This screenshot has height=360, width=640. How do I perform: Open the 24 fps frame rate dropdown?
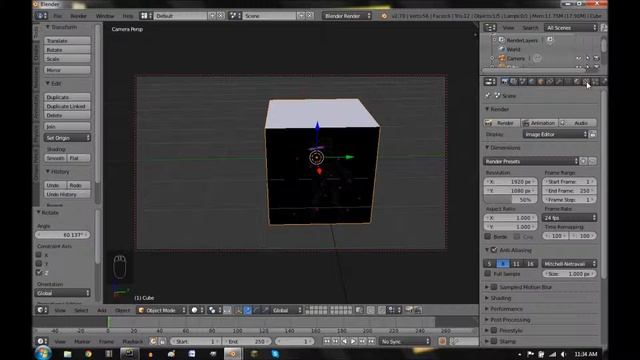pyautogui.click(x=569, y=218)
